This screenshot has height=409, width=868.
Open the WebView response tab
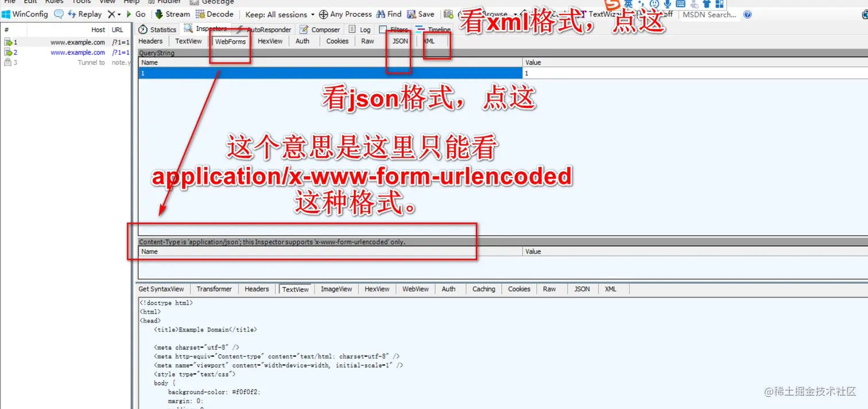point(416,289)
